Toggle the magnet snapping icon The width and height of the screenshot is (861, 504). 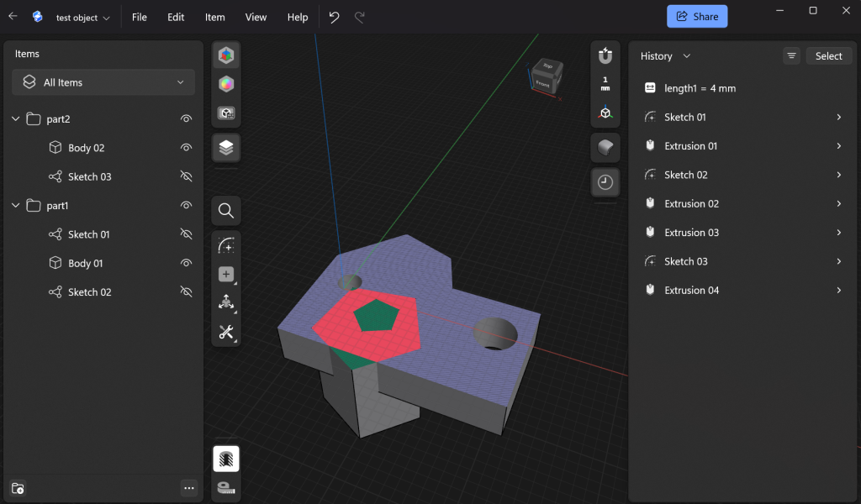point(605,55)
